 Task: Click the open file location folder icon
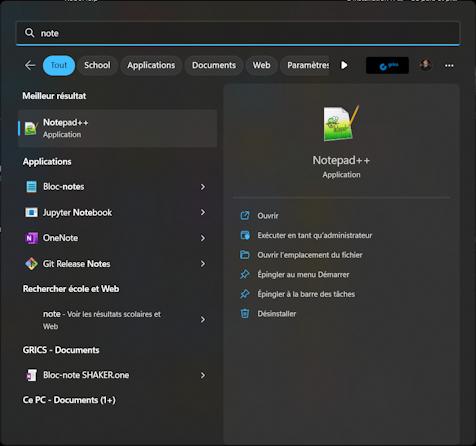(x=245, y=255)
